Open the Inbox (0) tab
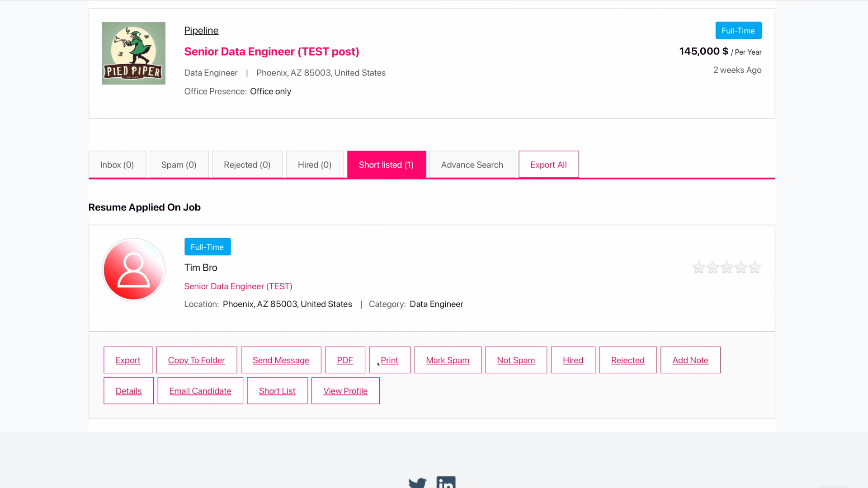The height and width of the screenshot is (488, 868). 117,165
